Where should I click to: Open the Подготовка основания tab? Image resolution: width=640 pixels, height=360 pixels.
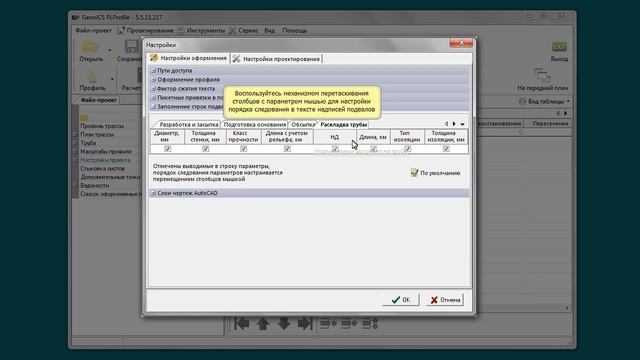pos(254,124)
